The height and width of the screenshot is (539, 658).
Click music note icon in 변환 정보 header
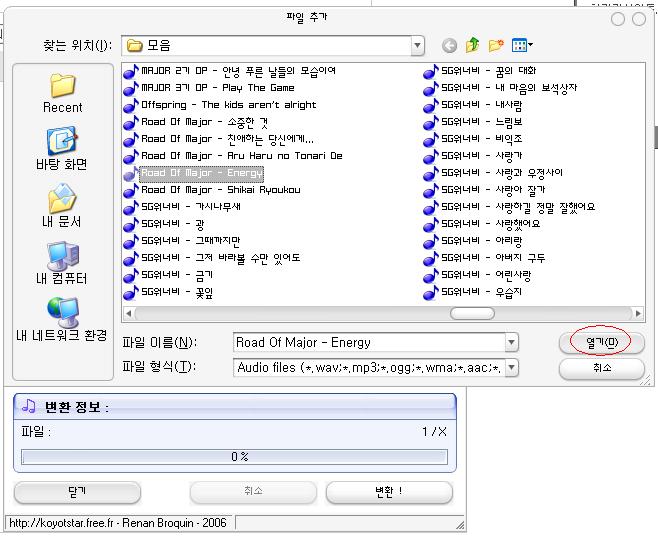tap(29, 406)
